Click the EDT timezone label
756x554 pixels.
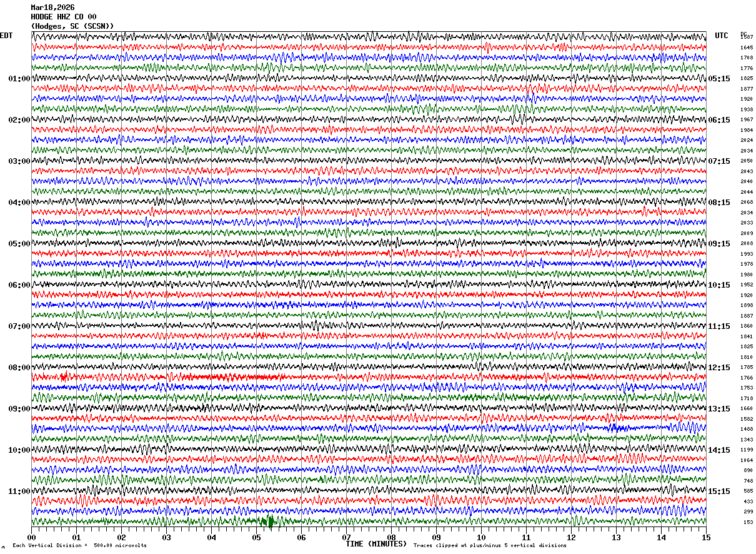[6, 36]
